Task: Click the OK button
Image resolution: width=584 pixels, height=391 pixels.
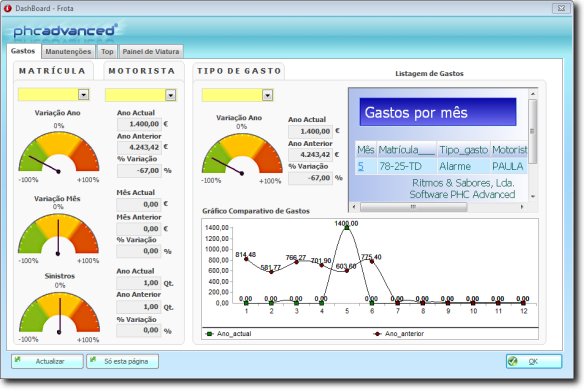Action: click(x=534, y=361)
